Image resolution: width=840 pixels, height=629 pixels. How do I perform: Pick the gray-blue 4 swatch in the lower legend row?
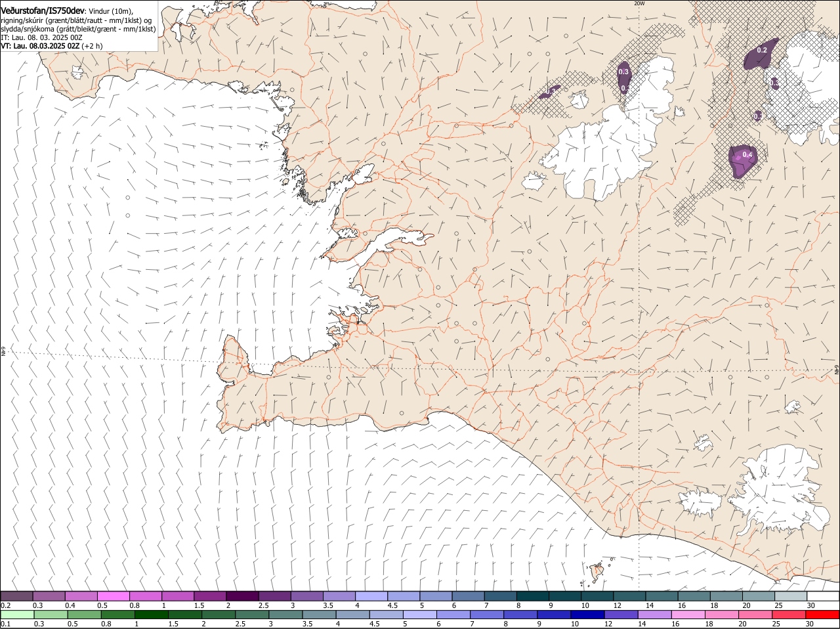(352, 615)
